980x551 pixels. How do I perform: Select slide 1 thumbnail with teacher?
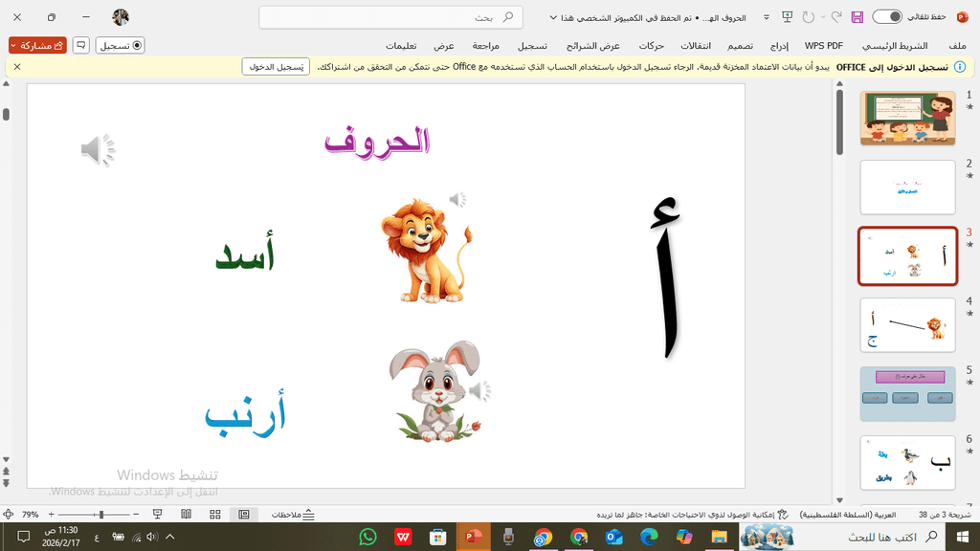point(907,118)
